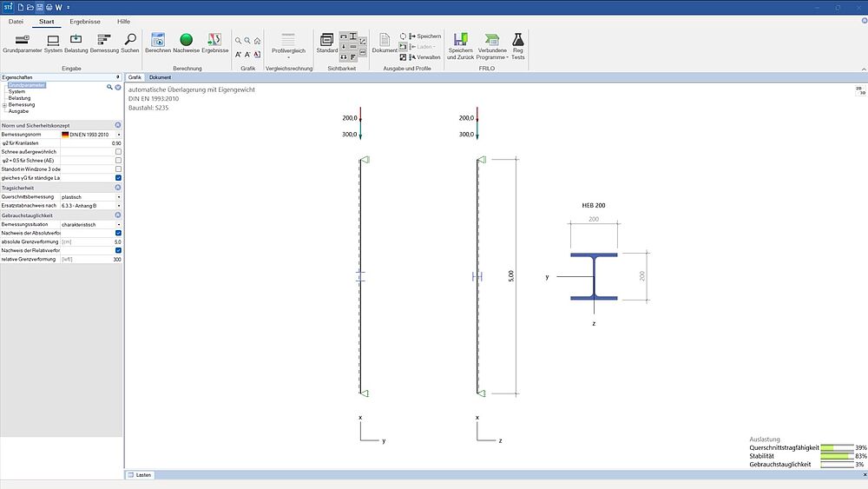Click the green Nachweise indicator
The image size is (868, 489).
pos(186,41)
